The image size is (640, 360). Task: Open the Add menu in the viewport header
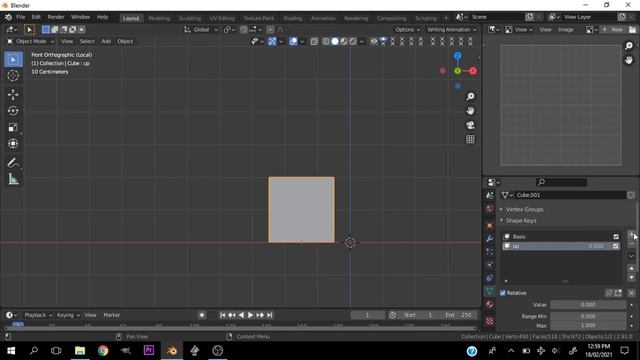point(106,41)
